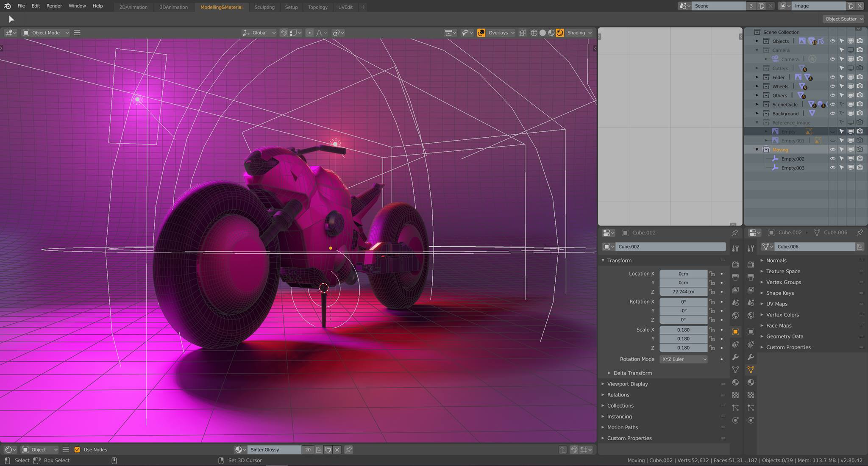This screenshot has width=868, height=466.
Task: Toggle the Overlays icon button
Action: tap(481, 33)
